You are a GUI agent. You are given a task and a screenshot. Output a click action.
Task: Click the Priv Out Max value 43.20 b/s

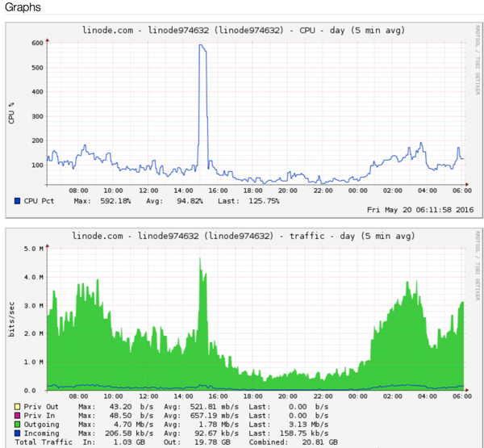click(x=131, y=407)
